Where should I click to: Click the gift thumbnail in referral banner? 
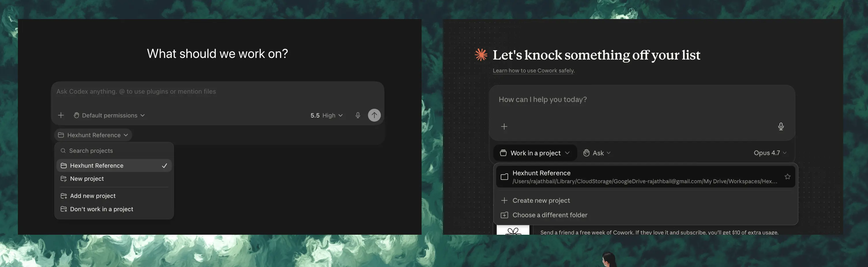[x=513, y=230]
